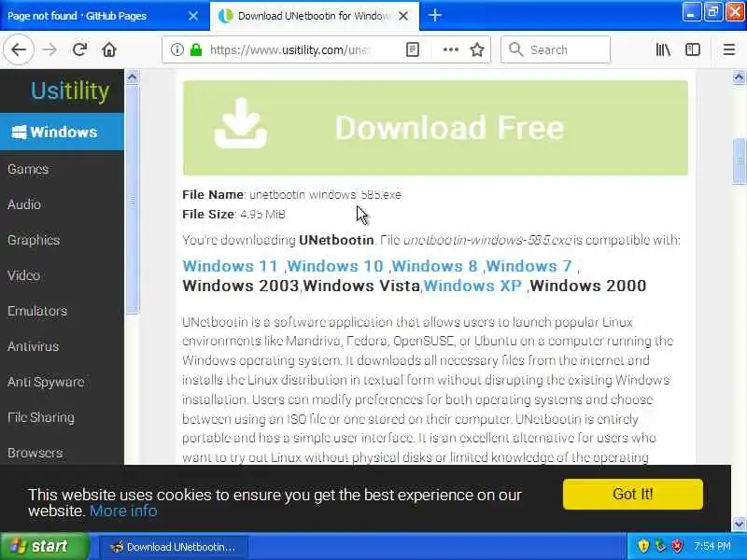
Task: Open the Firefox hamburger menu
Action: [x=729, y=49]
